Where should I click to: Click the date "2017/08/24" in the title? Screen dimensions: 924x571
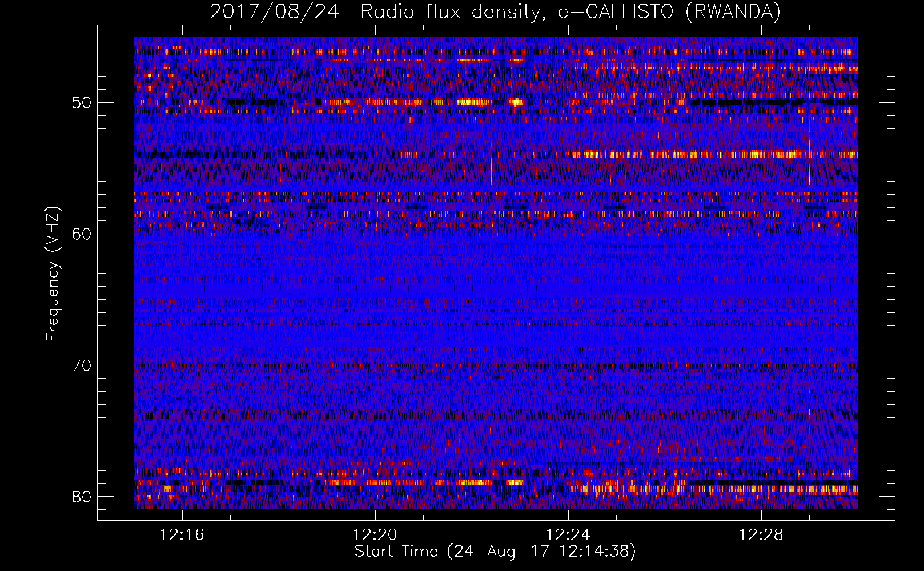point(275,12)
